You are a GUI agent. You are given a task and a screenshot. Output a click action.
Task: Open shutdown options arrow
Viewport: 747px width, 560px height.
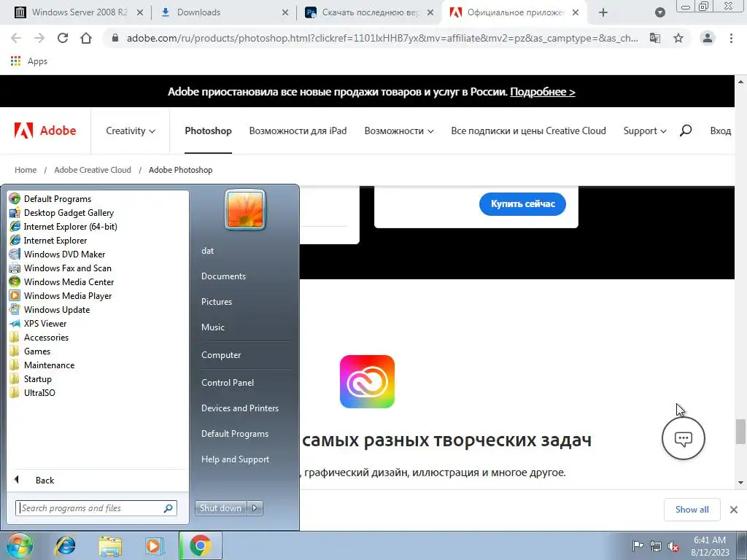[x=255, y=508]
